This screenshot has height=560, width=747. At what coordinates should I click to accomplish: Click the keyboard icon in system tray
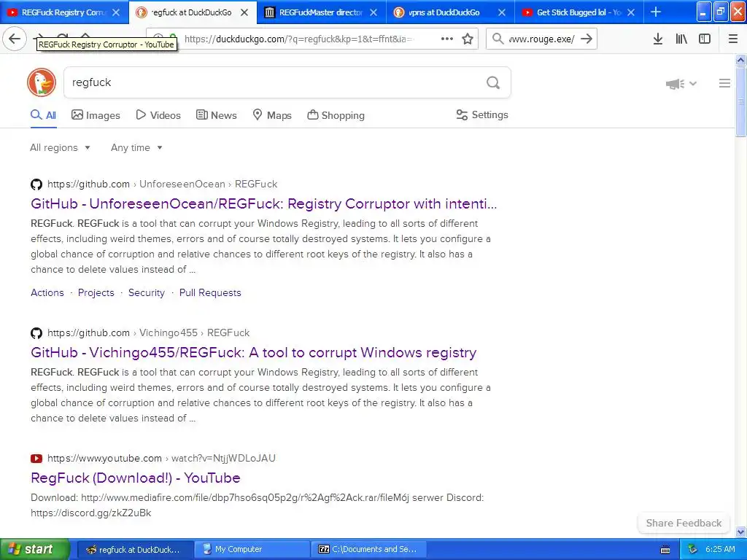(x=665, y=550)
